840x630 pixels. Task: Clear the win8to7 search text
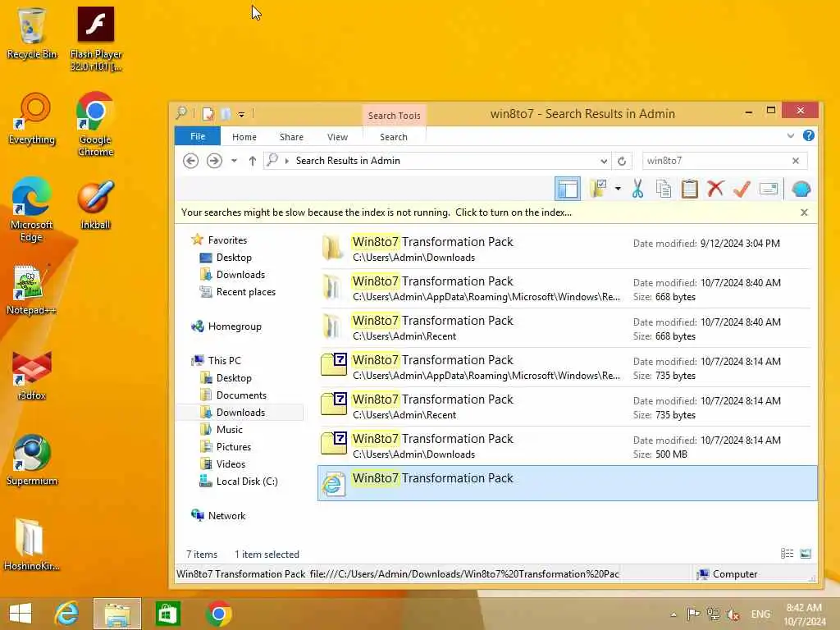point(796,161)
